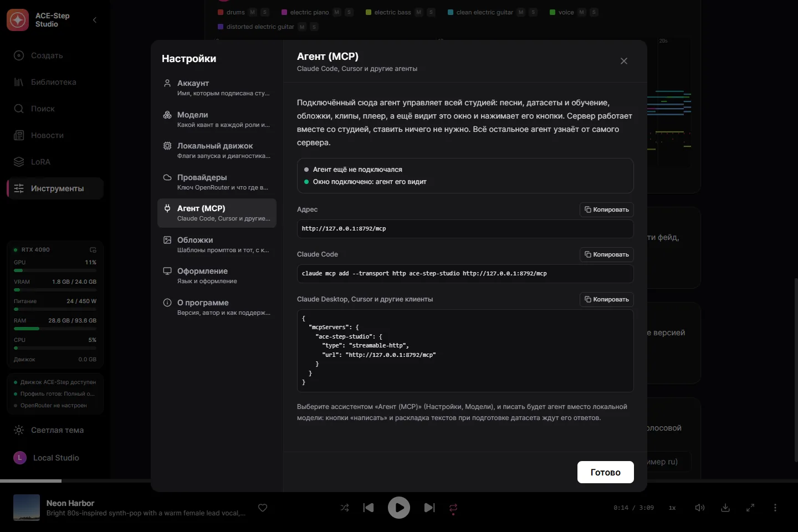
Task: Open Модели settings tab
Action: (x=217, y=119)
